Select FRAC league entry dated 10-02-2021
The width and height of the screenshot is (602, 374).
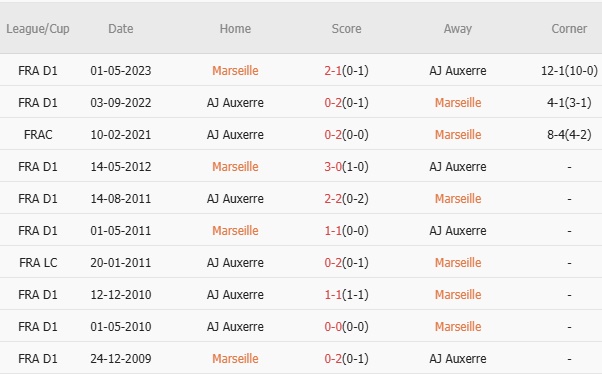[38, 135]
